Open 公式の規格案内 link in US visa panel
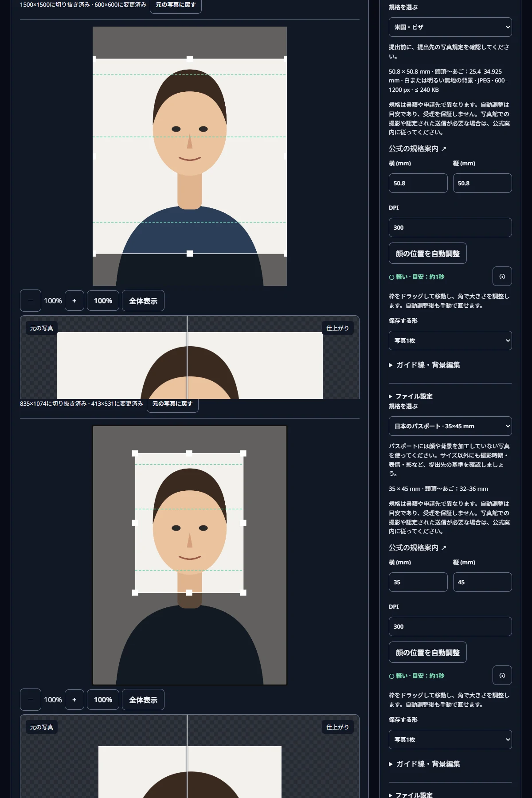Screen dimensions: 532x798 (418, 149)
